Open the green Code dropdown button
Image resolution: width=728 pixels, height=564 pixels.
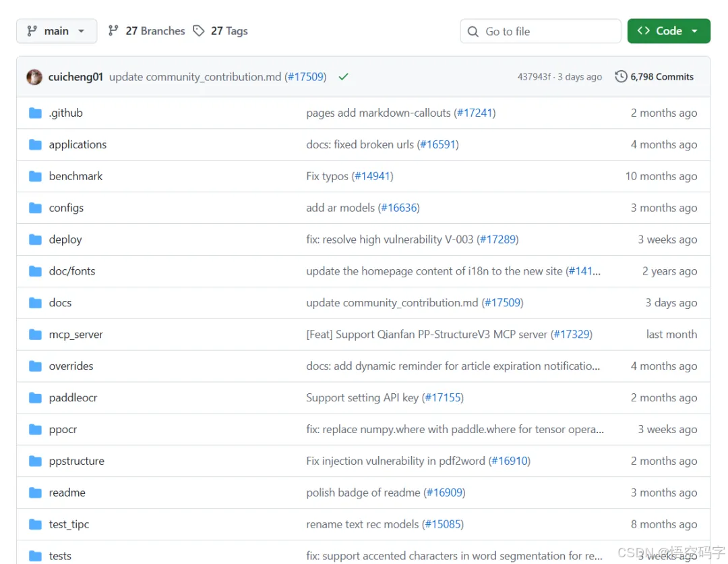669,31
